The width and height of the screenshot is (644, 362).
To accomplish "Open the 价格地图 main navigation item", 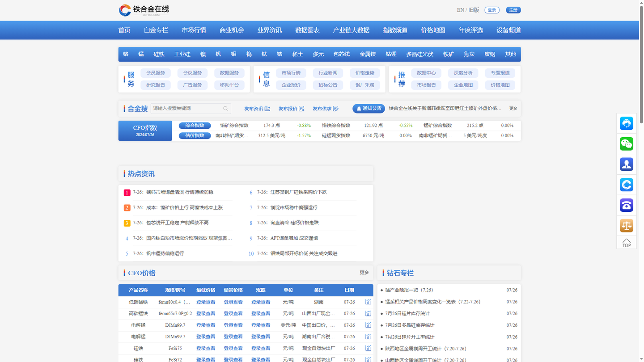I will point(433,30).
